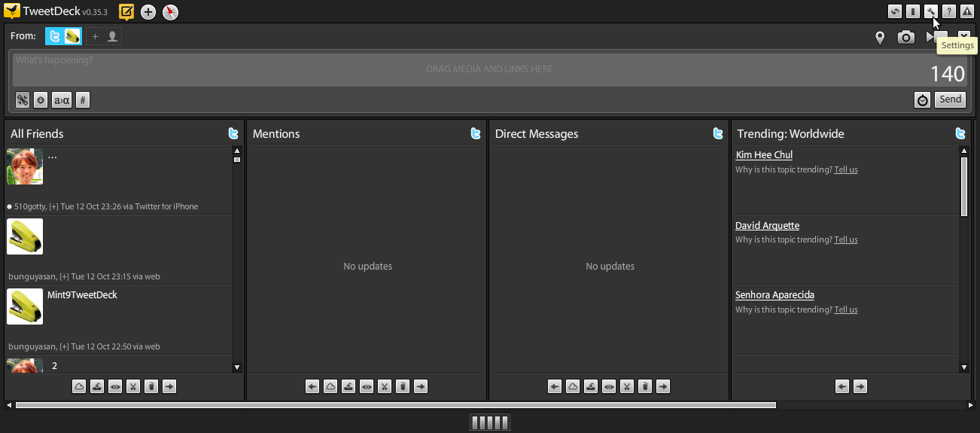Move Mentions column left
This screenshot has height=433, width=980.
click(x=312, y=386)
